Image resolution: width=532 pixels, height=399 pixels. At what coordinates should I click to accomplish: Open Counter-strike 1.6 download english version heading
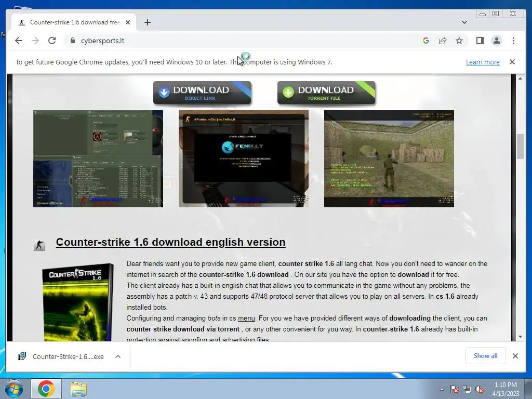[x=170, y=242]
